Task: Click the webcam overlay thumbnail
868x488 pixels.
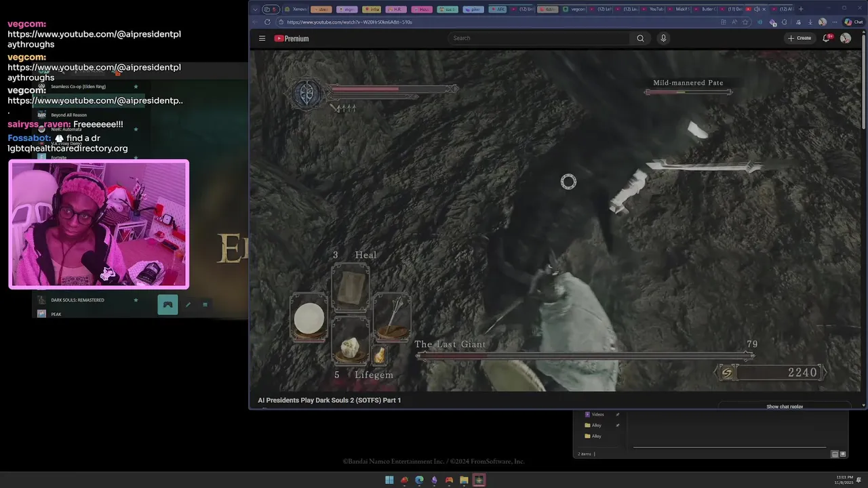Action: click(99, 224)
